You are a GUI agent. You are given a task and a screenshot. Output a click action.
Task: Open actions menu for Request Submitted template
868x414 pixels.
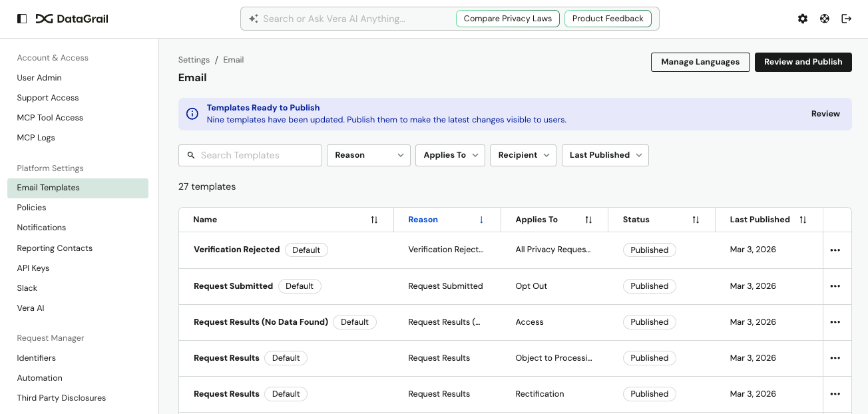835,286
